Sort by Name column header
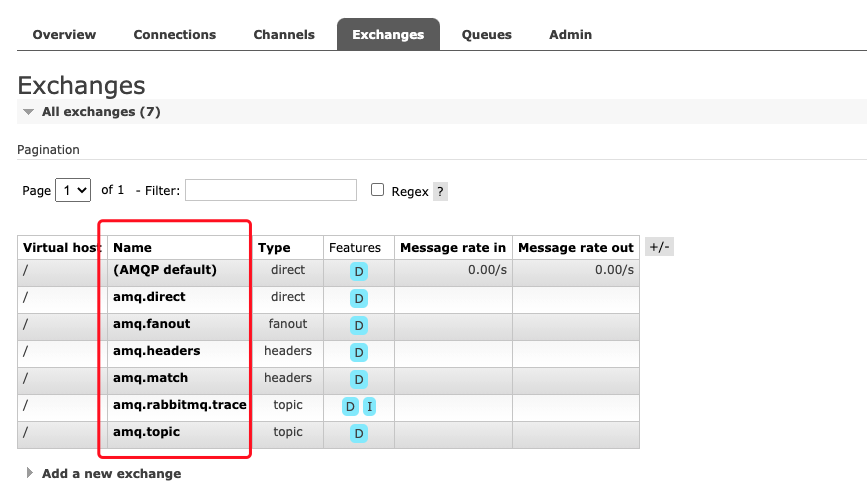This screenshot has height=487, width=867. coord(132,248)
